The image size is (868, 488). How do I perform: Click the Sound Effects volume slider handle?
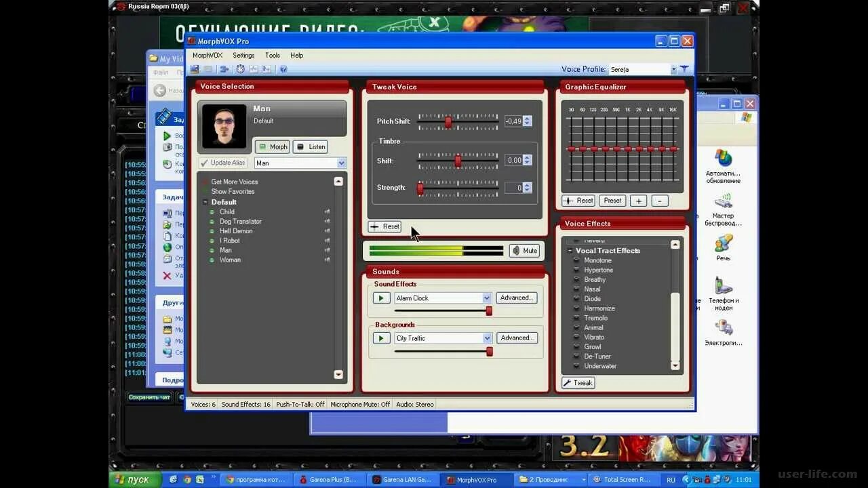(489, 311)
